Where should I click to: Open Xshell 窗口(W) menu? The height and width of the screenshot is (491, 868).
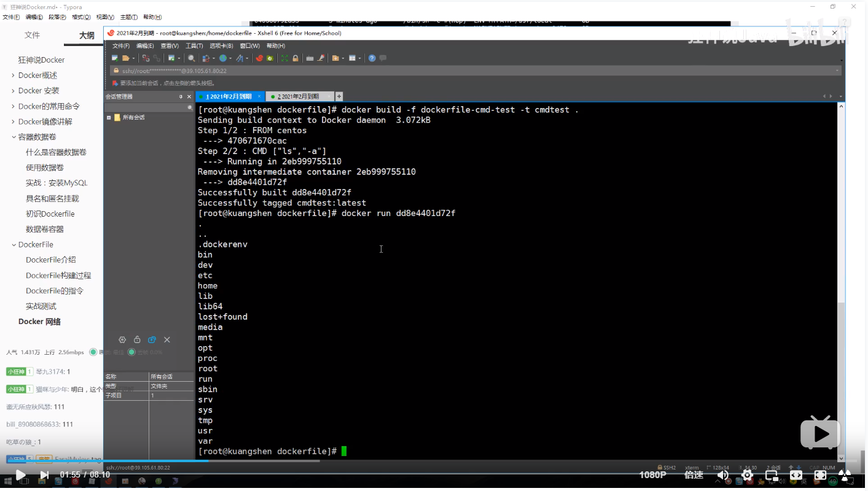coord(250,46)
